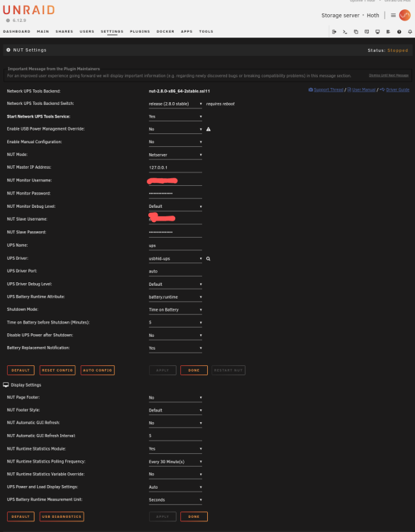Open the Plugins tab
Screen dimensions: 415x532
pyautogui.click(x=140, y=31)
